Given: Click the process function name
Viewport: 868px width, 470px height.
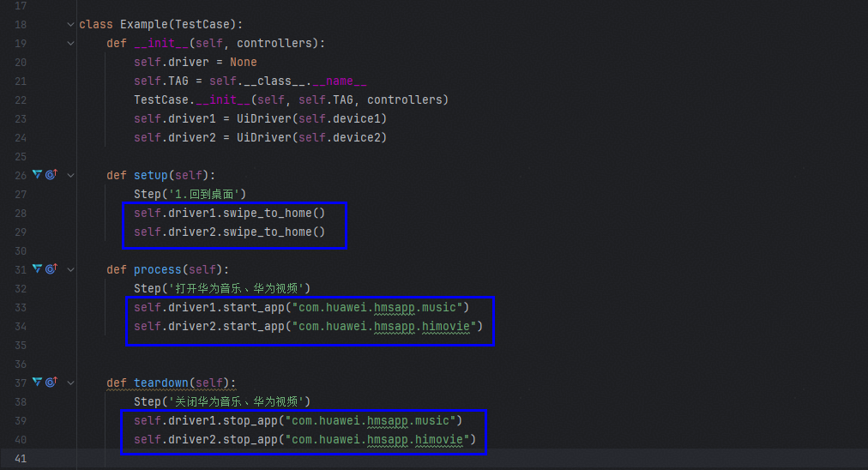Looking at the screenshot, I should coord(157,269).
